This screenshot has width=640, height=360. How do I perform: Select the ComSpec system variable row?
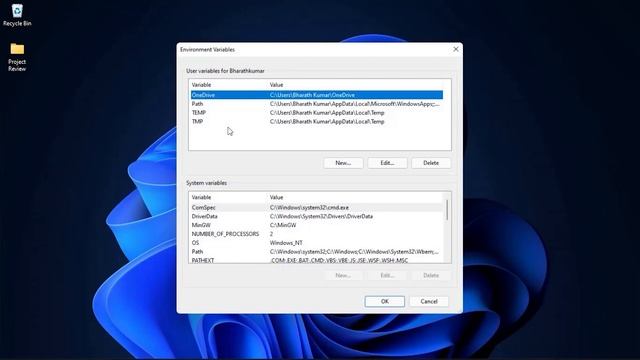pos(317,207)
